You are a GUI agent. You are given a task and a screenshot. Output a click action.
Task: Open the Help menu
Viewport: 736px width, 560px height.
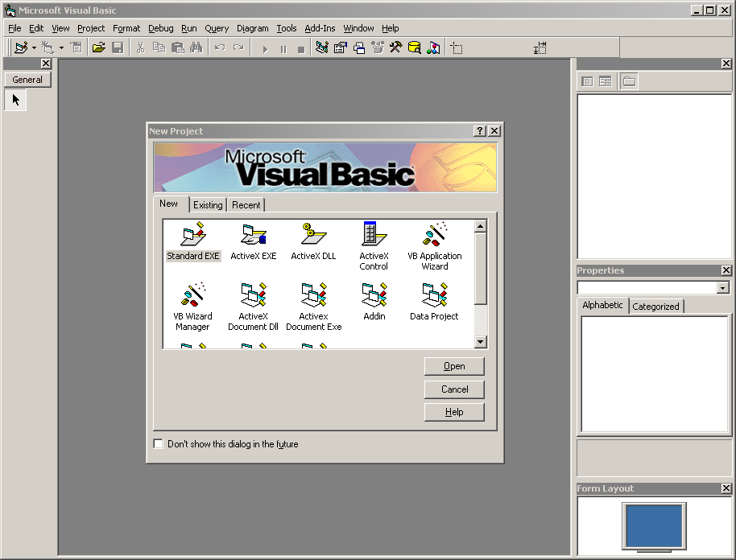[390, 29]
